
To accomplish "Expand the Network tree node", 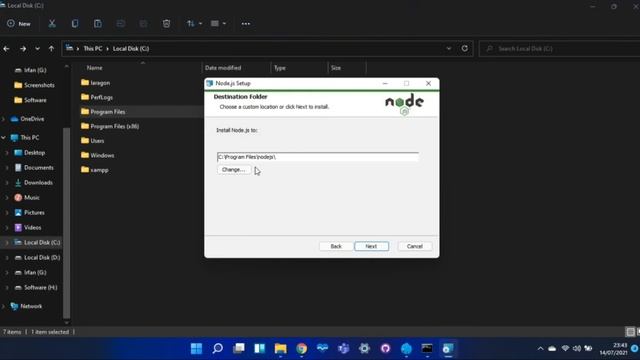I will pyautogui.click(x=4, y=306).
